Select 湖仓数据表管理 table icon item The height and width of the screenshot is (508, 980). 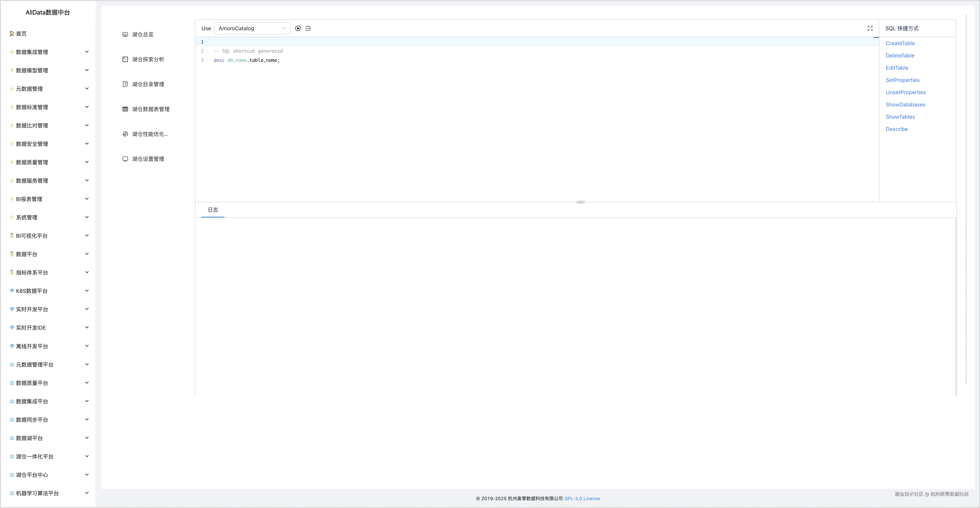125,109
